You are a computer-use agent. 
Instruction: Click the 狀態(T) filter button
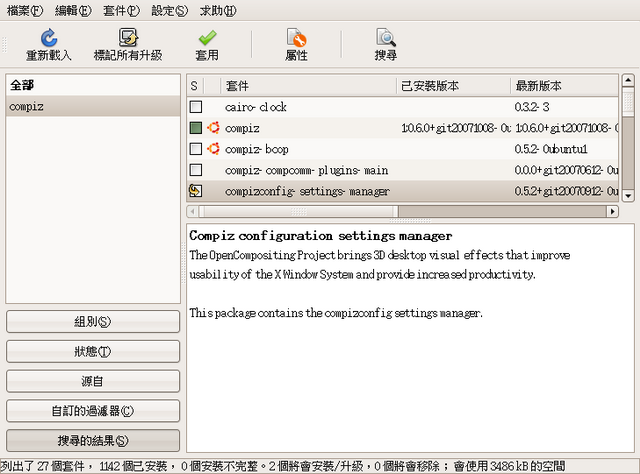[x=93, y=352]
